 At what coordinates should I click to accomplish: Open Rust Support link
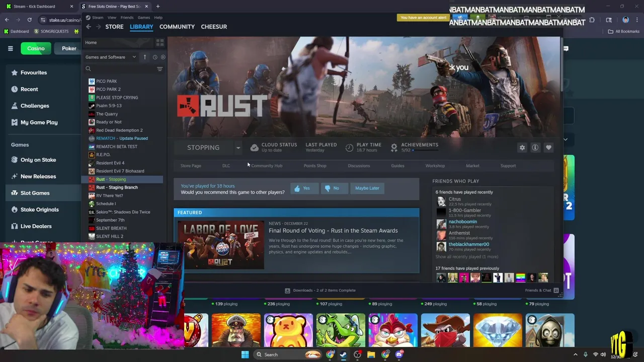[508, 165]
